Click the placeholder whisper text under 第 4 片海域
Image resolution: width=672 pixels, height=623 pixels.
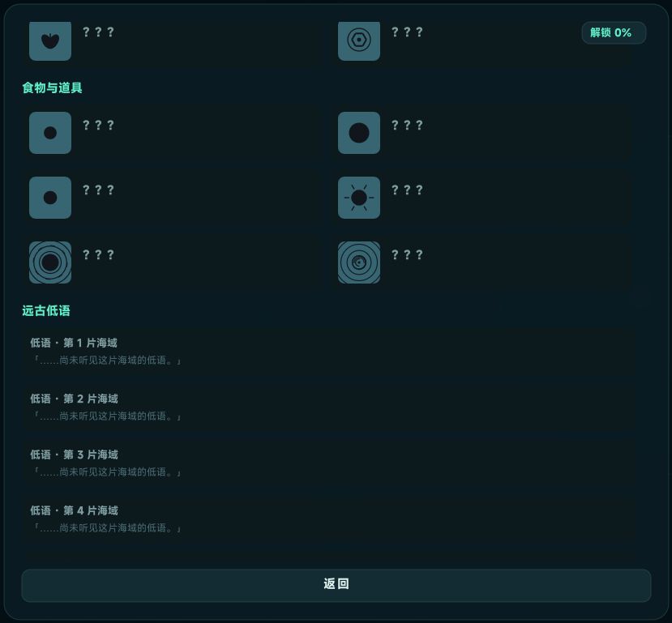pos(107,528)
